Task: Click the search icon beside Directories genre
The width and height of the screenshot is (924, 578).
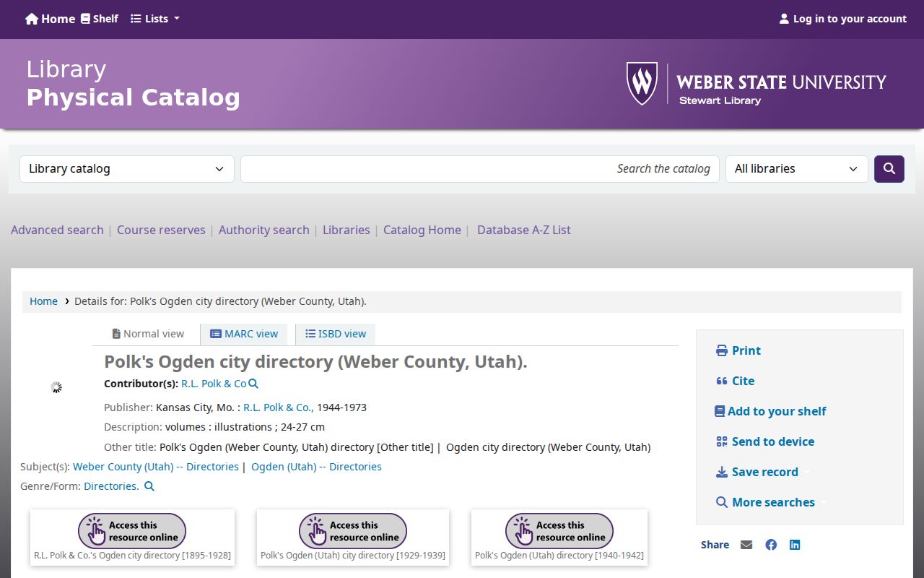Action: coord(149,486)
